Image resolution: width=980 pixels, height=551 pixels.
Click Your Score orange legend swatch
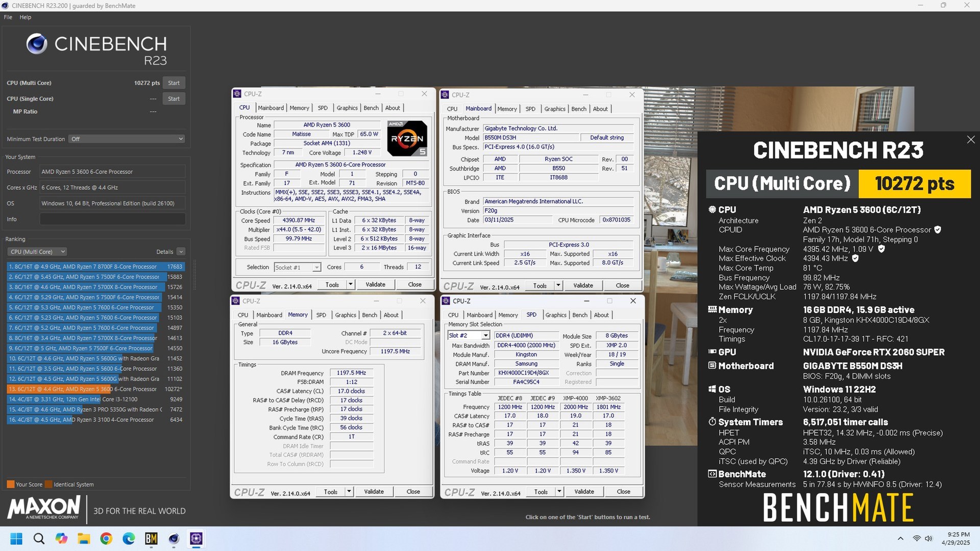[x=10, y=485]
